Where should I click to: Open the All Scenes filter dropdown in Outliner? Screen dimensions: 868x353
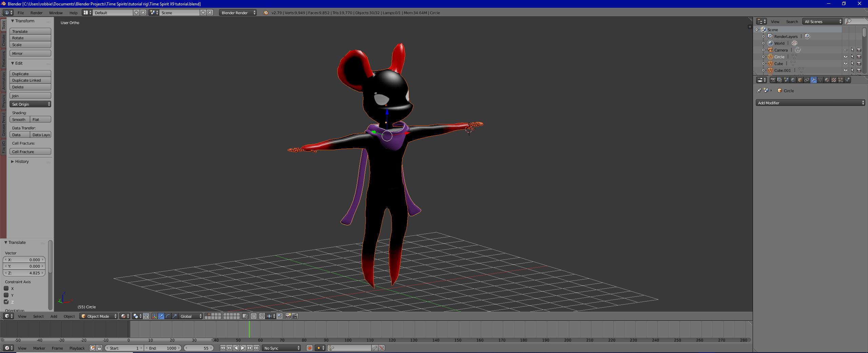click(822, 21)
